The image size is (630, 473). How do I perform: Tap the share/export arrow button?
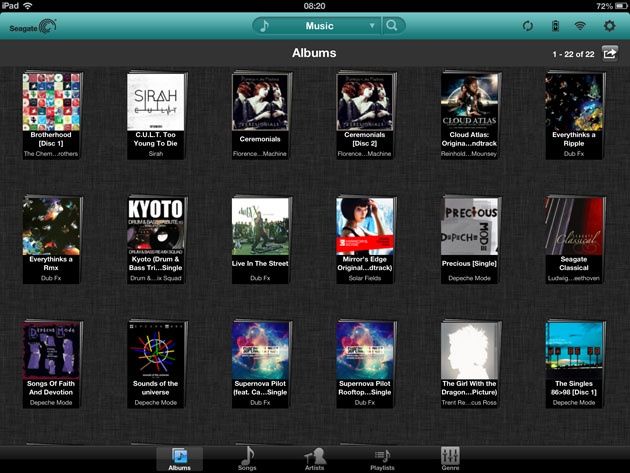[x=610, y=53]
